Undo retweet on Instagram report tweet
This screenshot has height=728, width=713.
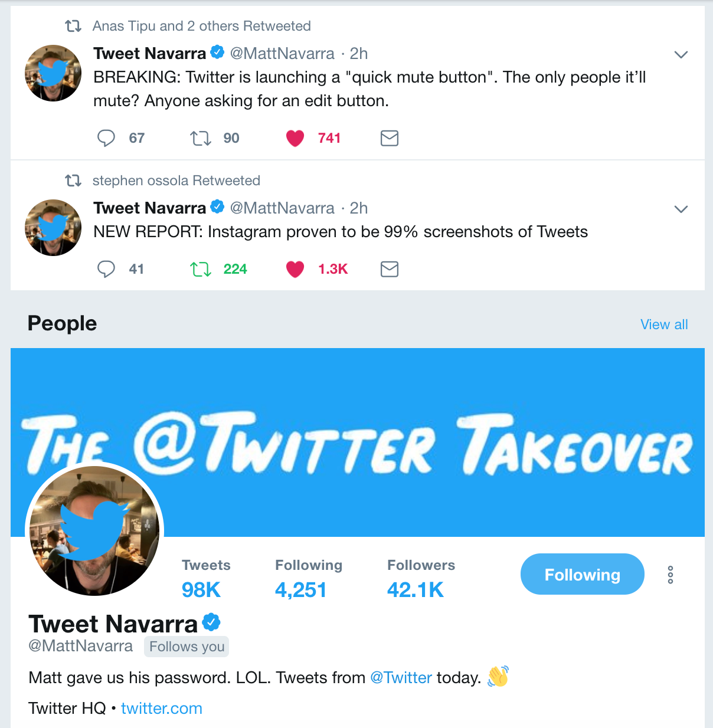(201, 269)
